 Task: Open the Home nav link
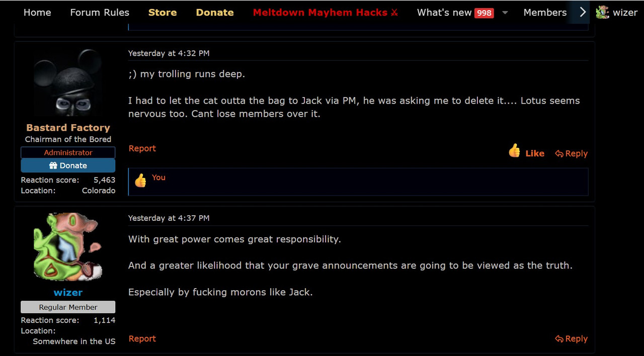click(37, 13)
